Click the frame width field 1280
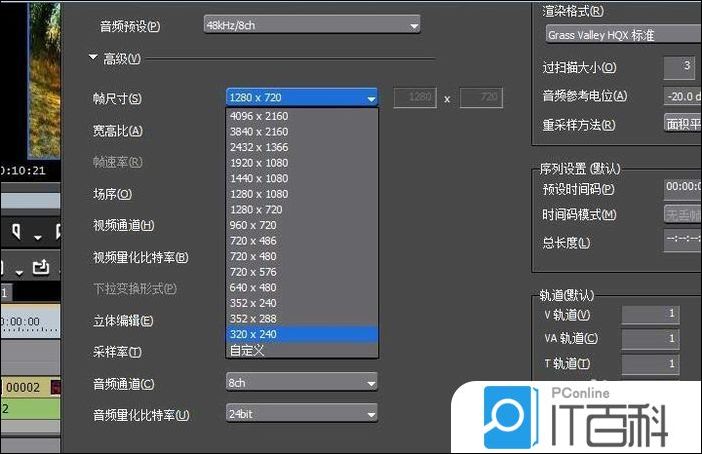 (415, 97)
